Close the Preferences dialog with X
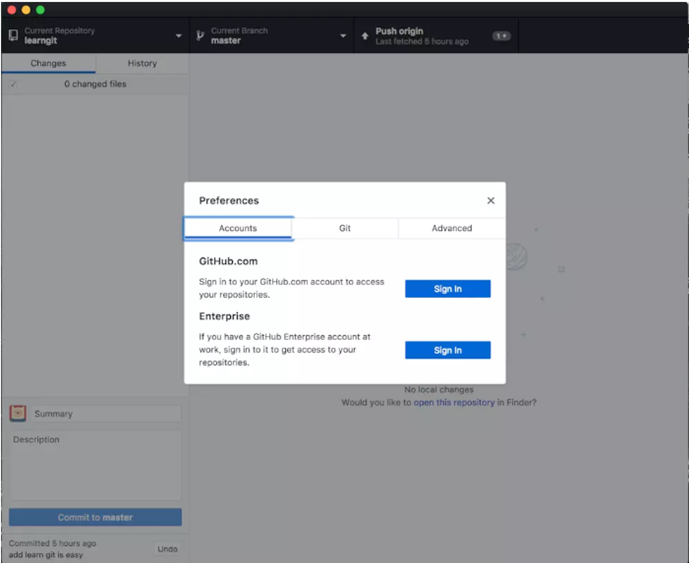689x563 pixels. point(491,200)
